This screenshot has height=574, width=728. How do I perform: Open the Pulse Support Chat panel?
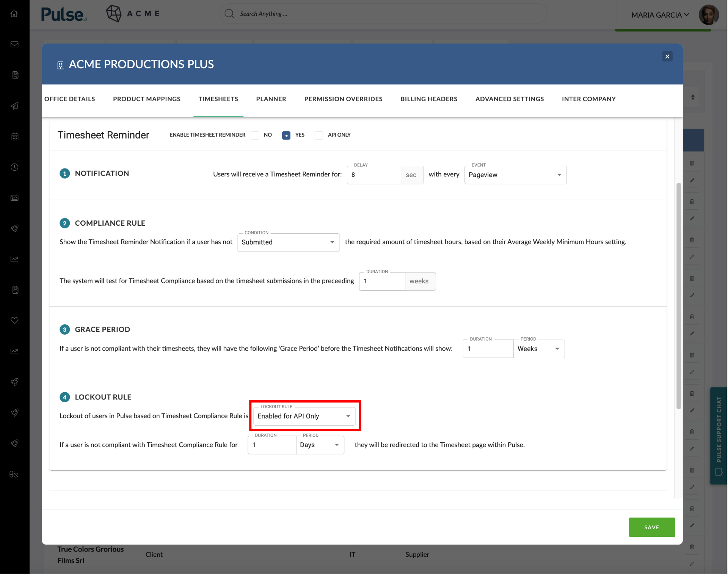click(718, 436)
